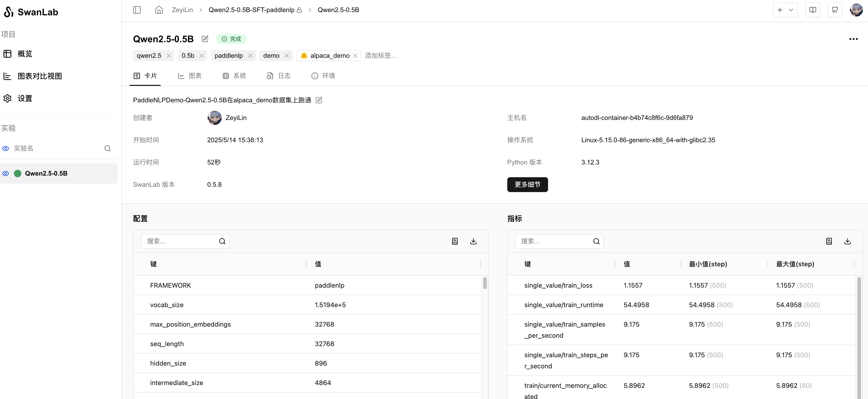The height and width of the screenshot is (399, 868).
Task: Edit experiment name Qwen2.5-0.5B pencil icon
Action: [x=205, y=39]
